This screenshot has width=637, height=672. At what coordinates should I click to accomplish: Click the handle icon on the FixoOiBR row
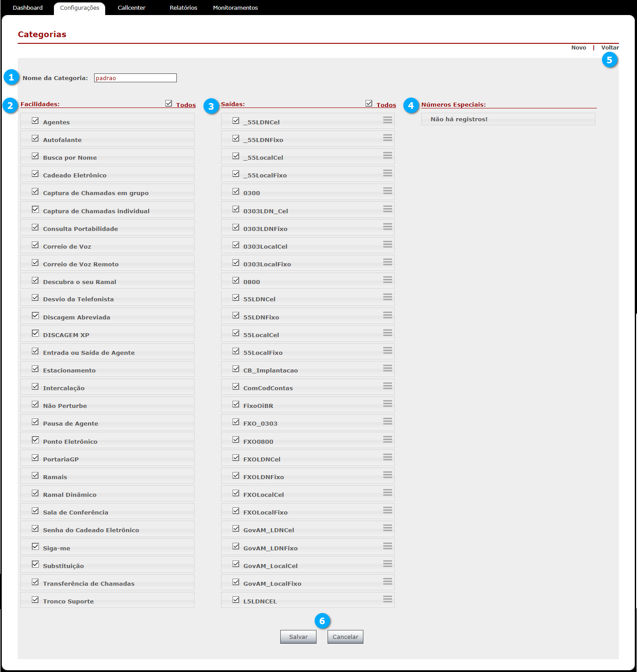pos(388,403)
